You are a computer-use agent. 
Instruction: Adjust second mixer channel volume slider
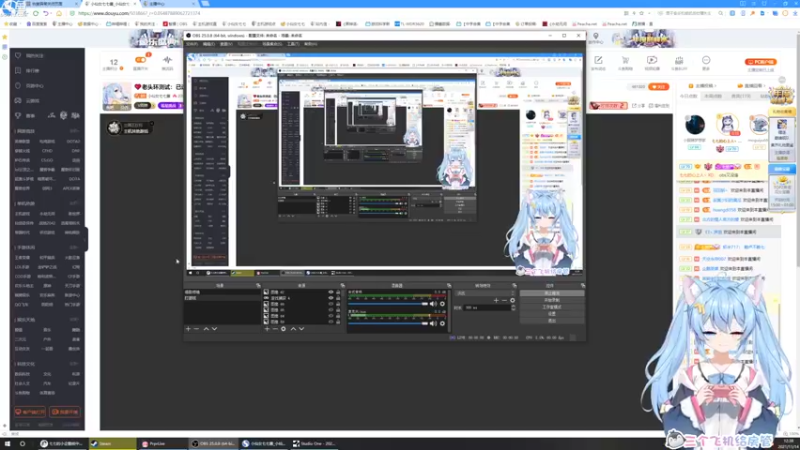[388, 323]
